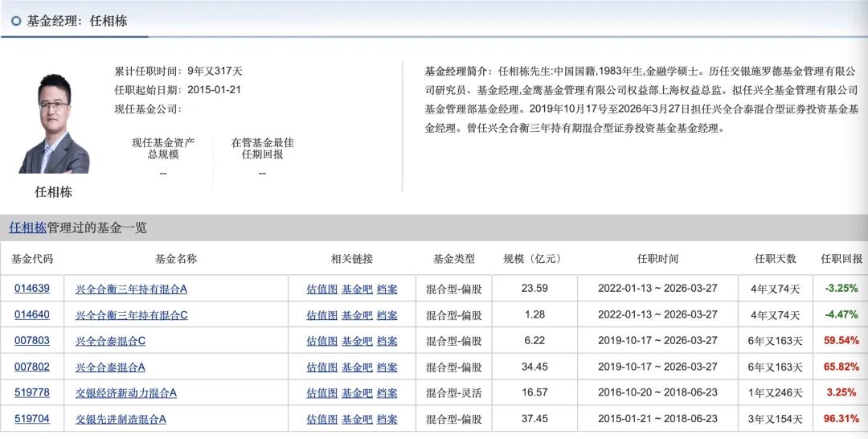The height and width of the screenshot is (439, 868).
Task: Click the 59.54% return value
Action: (841, 340)
